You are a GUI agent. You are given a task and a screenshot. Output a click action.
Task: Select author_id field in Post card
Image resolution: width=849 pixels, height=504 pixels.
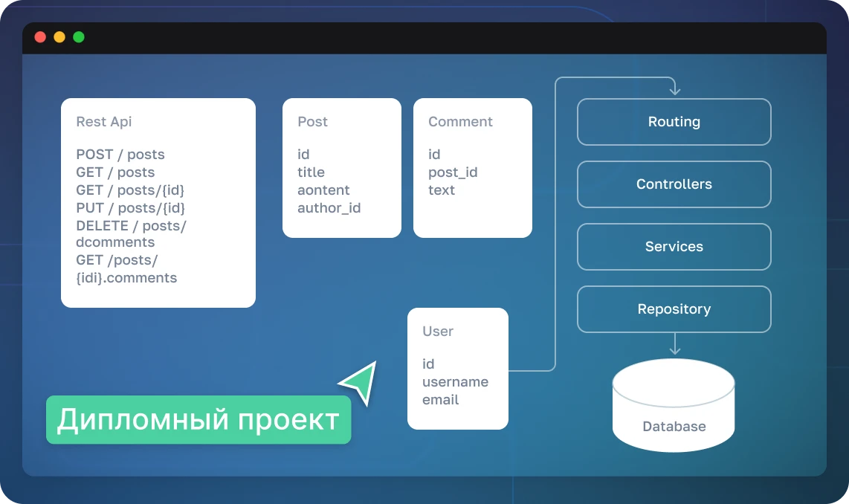pyautogui.click(x=329, y=208)
